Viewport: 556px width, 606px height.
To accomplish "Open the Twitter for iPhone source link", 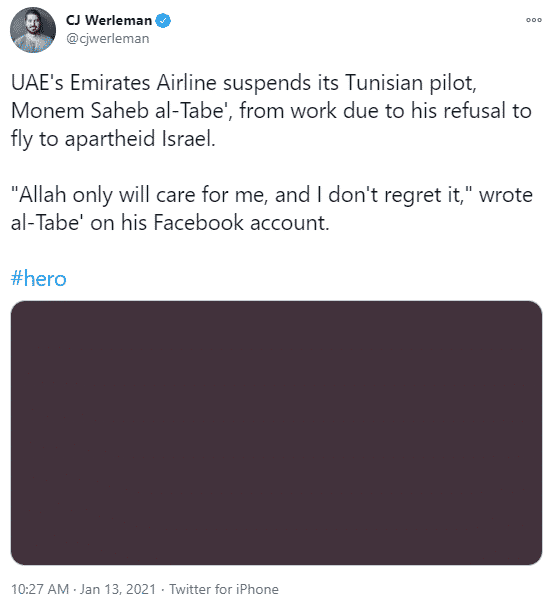I will (224, 589).
